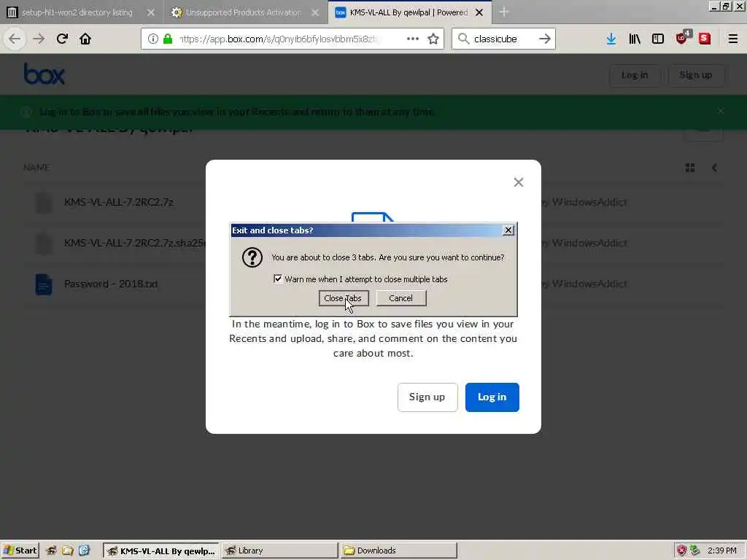Switch to grid view on Box page
747x560 pixels.
tap(690, 168)
